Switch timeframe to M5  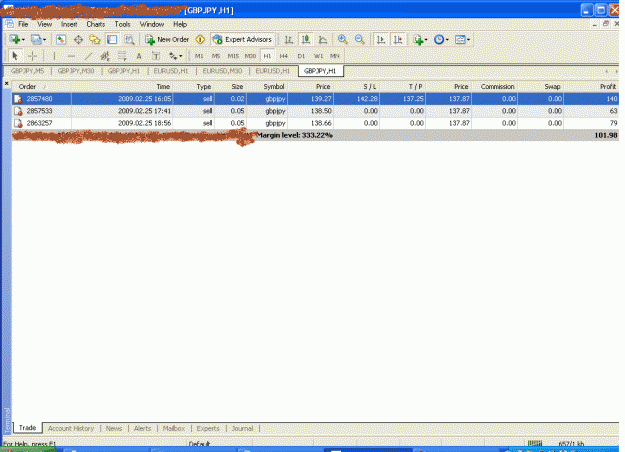coord(216,56)
